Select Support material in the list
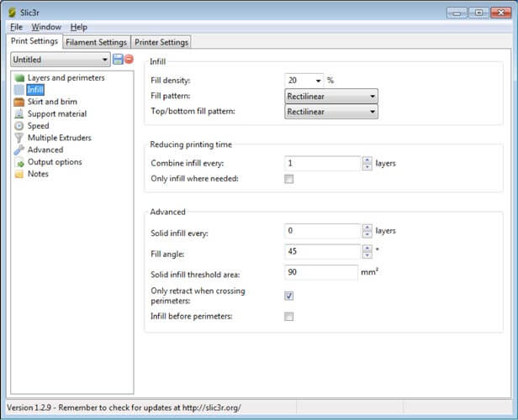 coord(57,114)
